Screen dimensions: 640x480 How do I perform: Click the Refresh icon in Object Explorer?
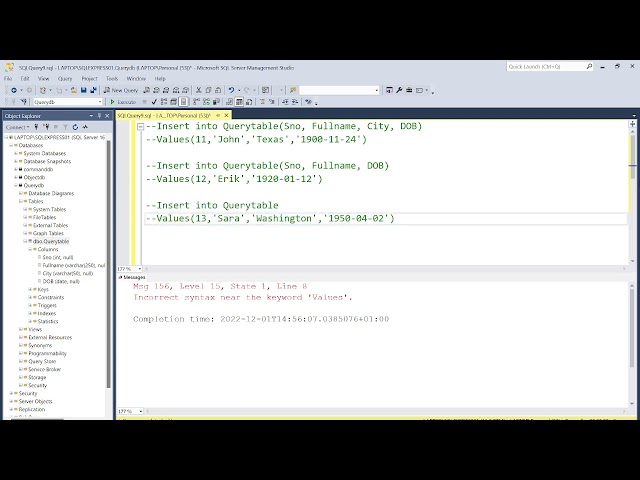click(x=75, y=127)
